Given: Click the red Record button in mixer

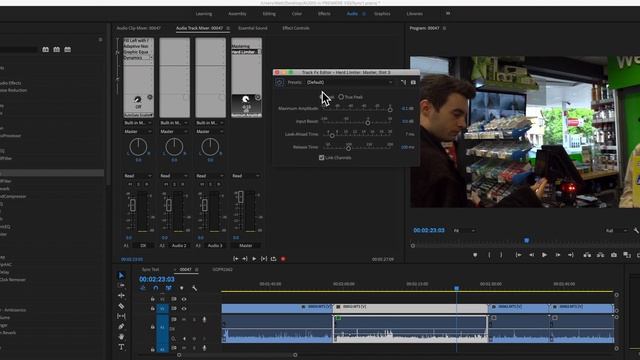Looking at the screenshot, I should (283, 259).
